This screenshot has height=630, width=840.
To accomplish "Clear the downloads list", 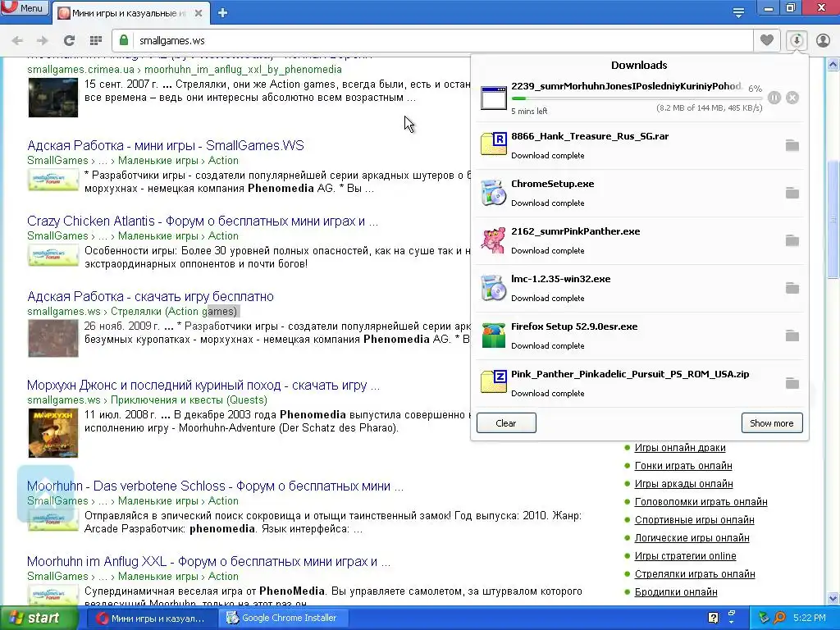I will pos(506,423).
